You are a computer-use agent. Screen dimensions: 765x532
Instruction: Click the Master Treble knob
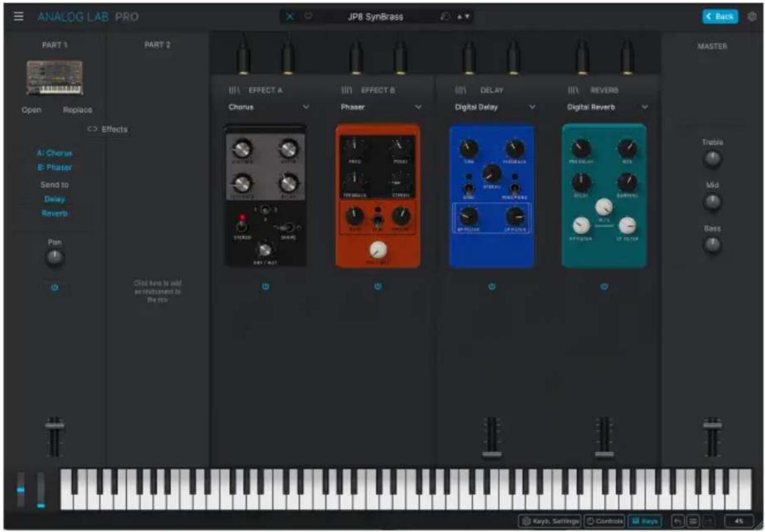(711, 159)
